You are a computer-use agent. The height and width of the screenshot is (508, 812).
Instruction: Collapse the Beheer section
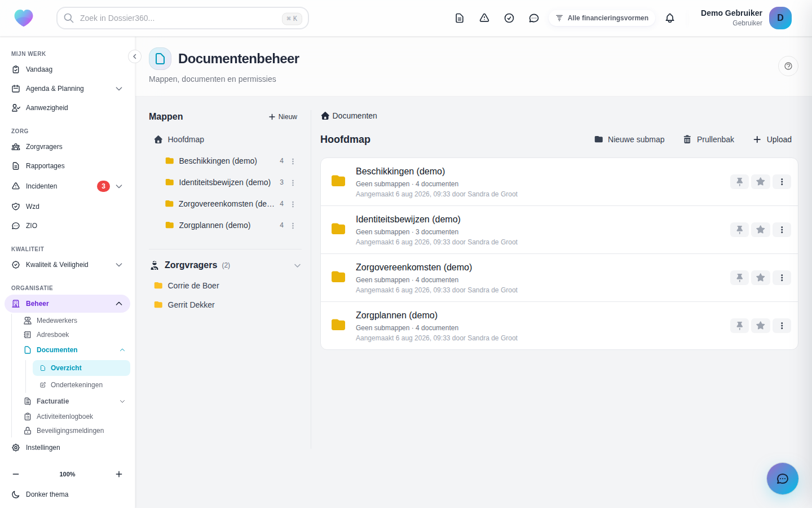click(x=119, y=304)
